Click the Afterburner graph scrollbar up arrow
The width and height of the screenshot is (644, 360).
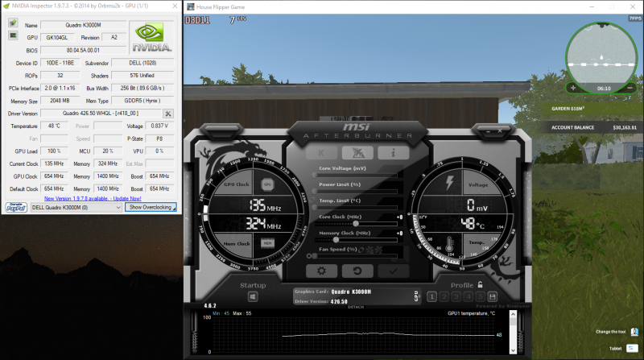513,314
